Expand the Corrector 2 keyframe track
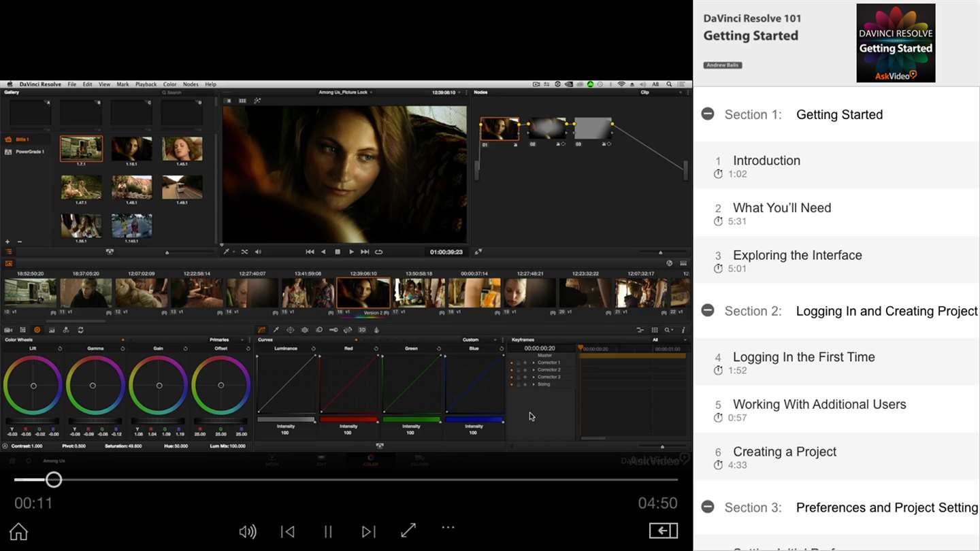 coord(534,369)
